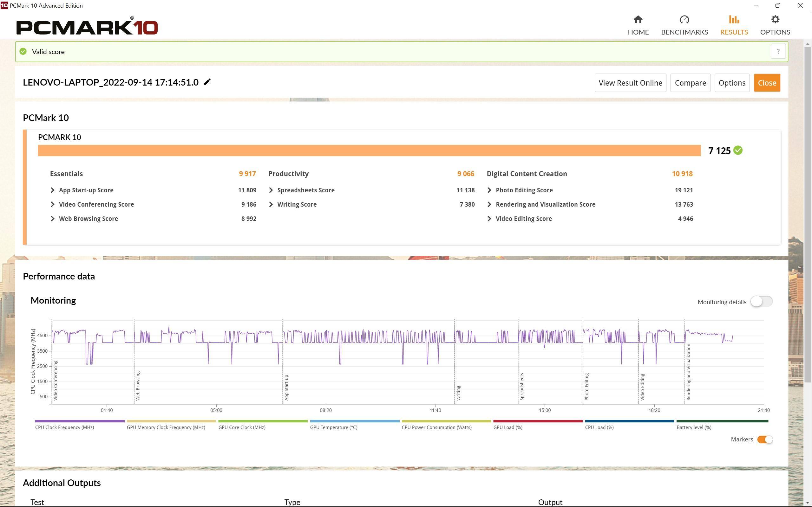Click the Compare button
Image resolution: width=812 pixels, height=507 pixels.
690,83
